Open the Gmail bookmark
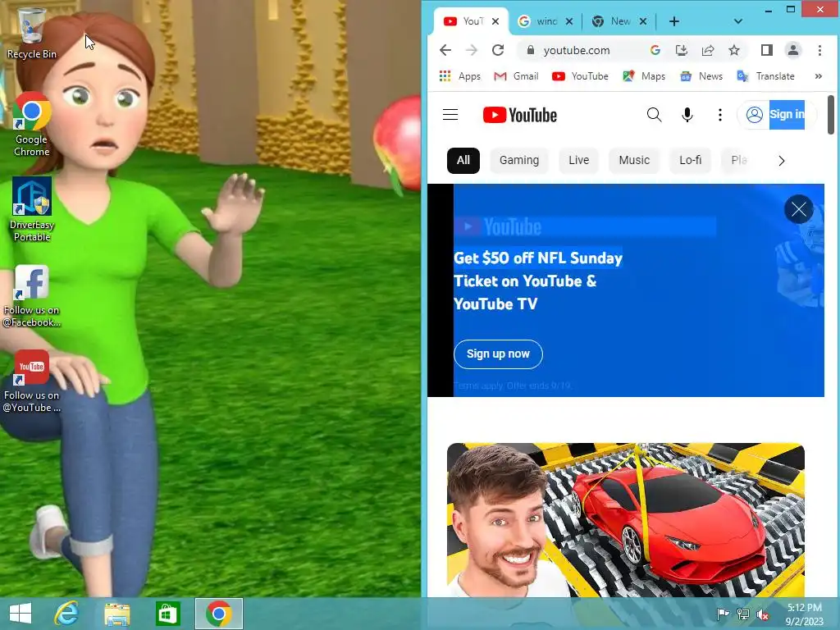This screenshot has height=630, width=840. click(517, 76)
